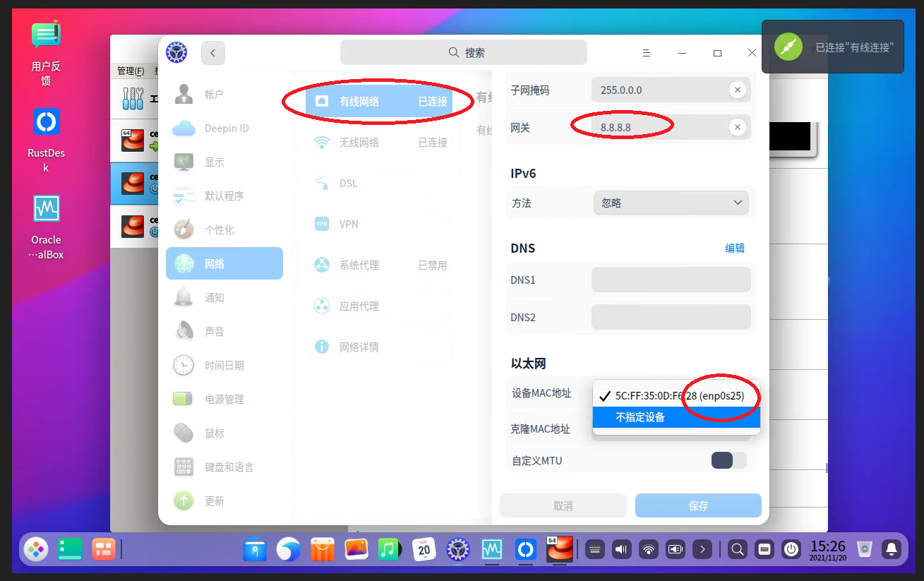Click the dock Wi-Fi tray icon
Screen dimensions: 924x581
click(648, 549)
